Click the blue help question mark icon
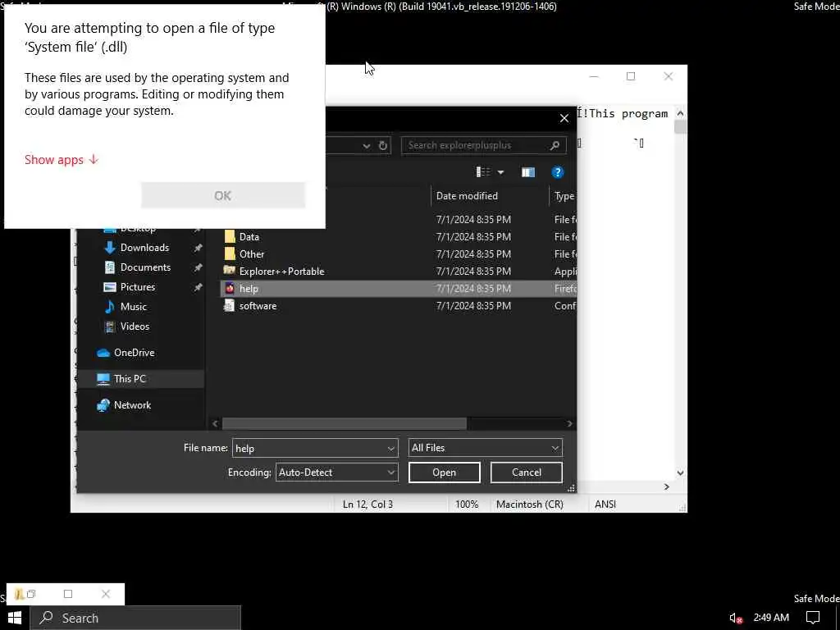840x630 pixels. pyautogui.click(x=558, y=172)
